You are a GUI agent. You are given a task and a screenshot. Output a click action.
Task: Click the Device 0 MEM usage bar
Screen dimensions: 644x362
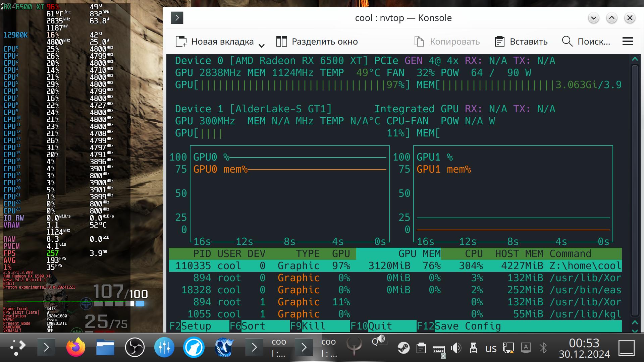519,85
